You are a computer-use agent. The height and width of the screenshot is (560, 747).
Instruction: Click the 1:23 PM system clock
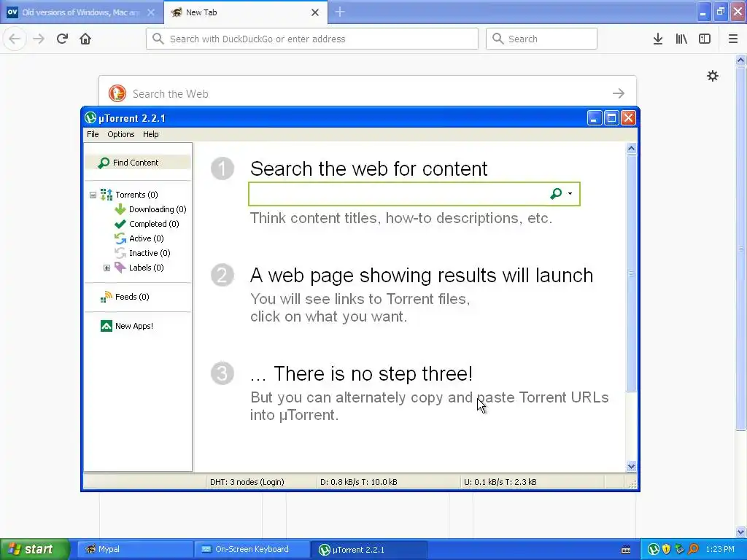click(720, 549)
